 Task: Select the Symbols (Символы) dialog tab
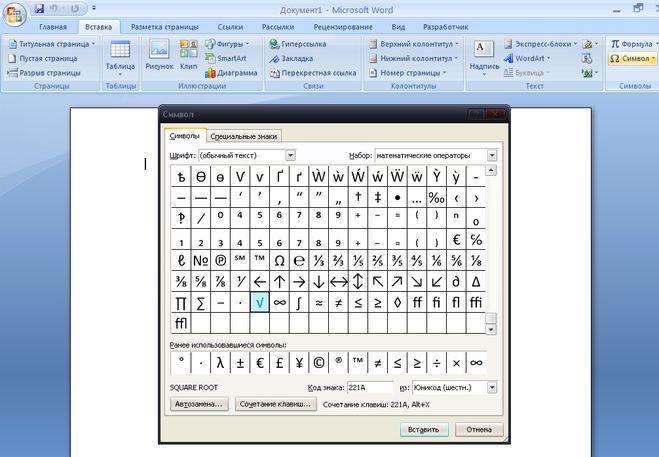point(185,136)
